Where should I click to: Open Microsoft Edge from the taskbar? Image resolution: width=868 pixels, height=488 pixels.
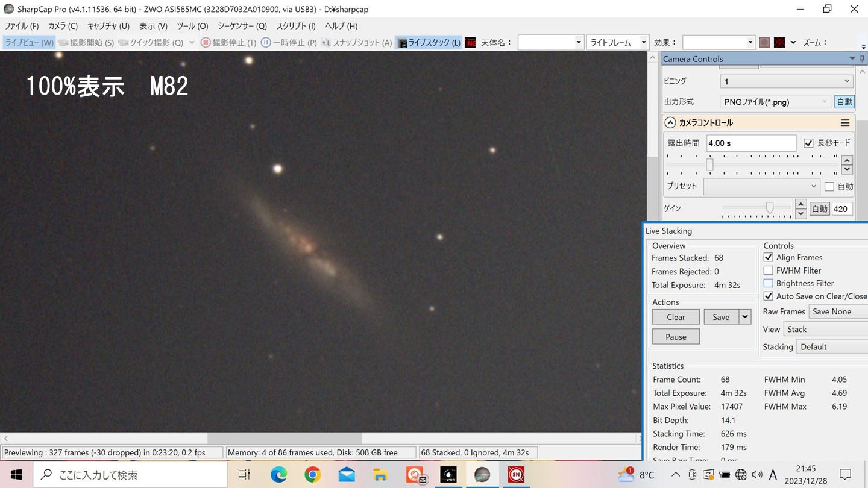[x=278, y=475]
